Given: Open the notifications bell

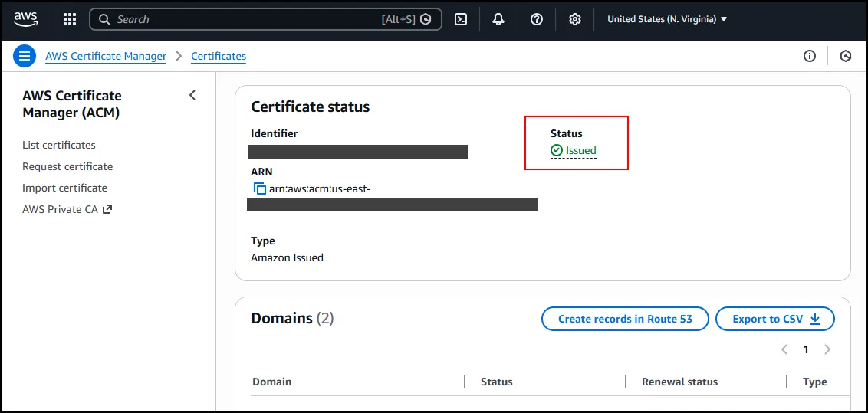Looking at the screenshot, I should tap(498, 19).
